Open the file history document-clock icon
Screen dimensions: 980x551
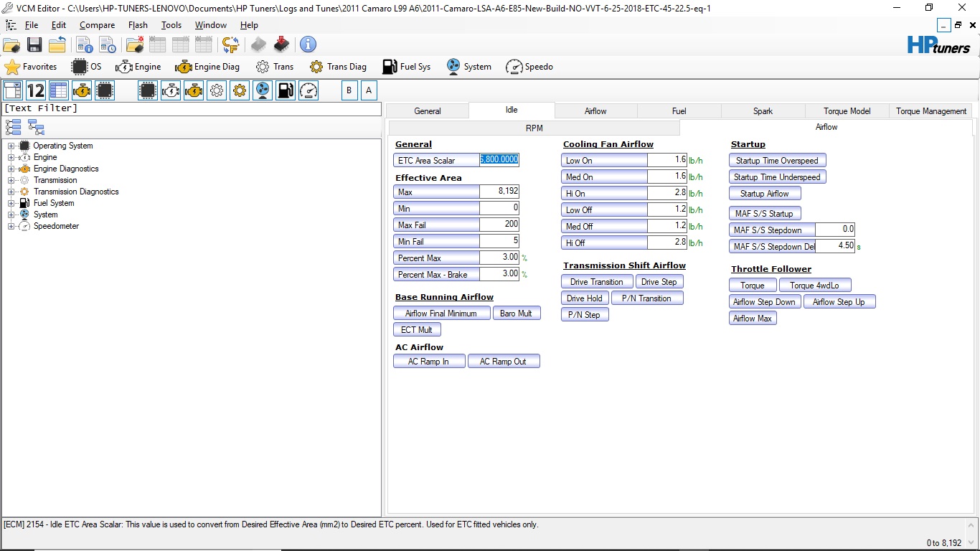(108, 44)
